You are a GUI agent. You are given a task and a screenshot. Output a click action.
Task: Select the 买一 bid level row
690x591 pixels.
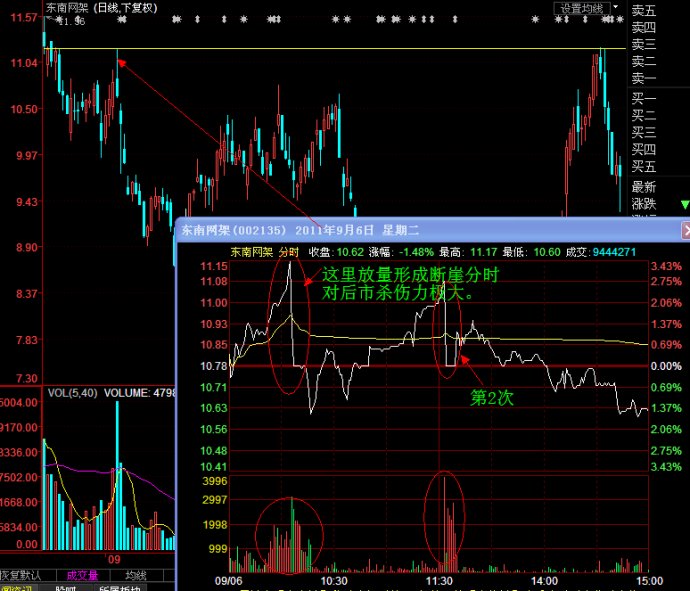(x=644, y=98)
